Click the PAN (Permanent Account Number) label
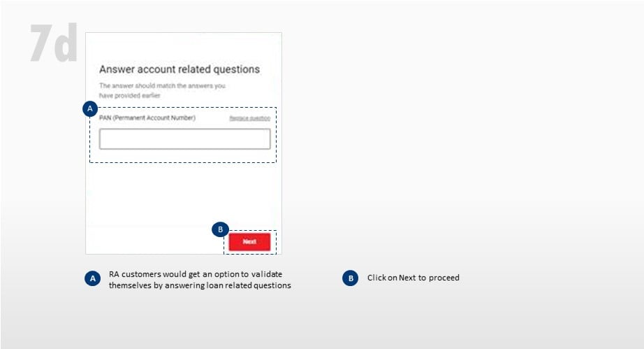Image resolution: width=644 pixels, height=349 pixels. [147, 118]
